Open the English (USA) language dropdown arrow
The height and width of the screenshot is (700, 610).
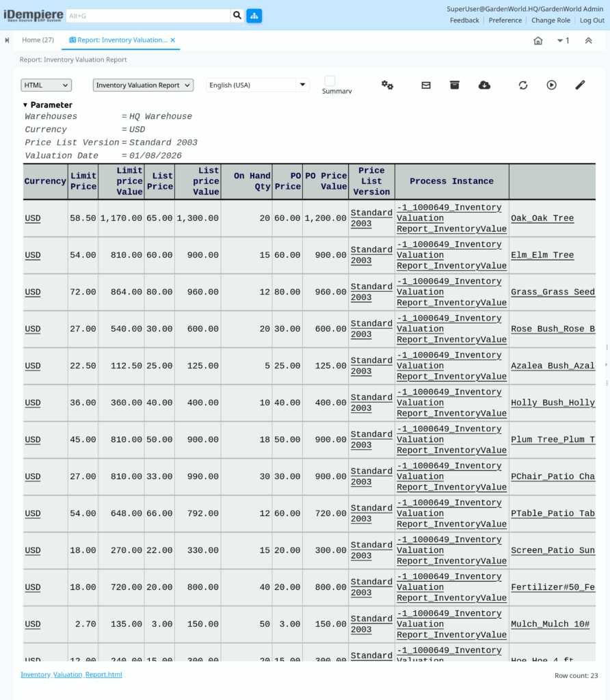[302, 85]
